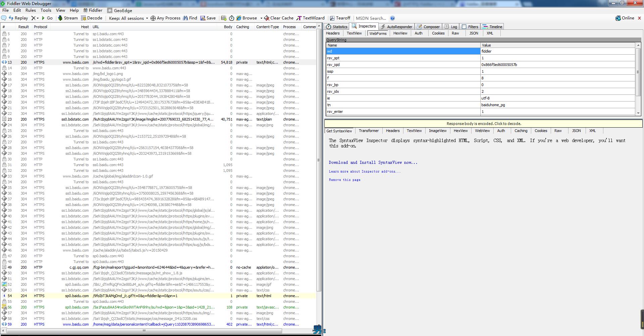Click the value cell 'baiduhome_pg'
644x336 pixels.
(557, 105)
